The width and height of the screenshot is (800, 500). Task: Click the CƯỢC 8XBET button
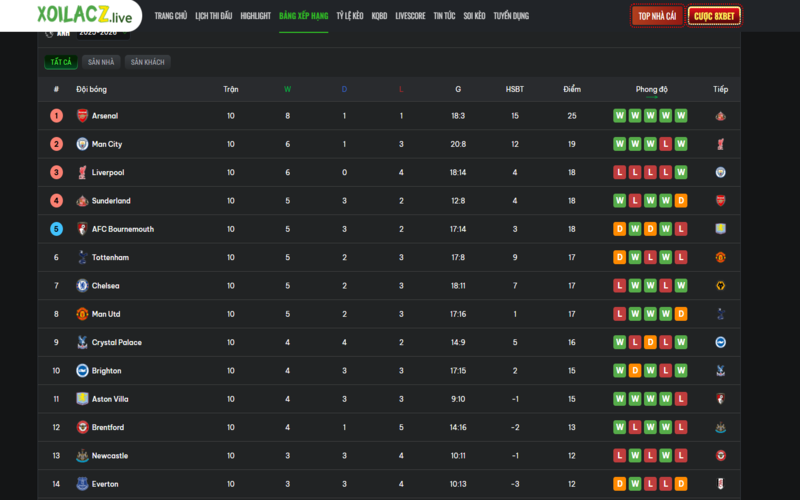click(715, 17)
